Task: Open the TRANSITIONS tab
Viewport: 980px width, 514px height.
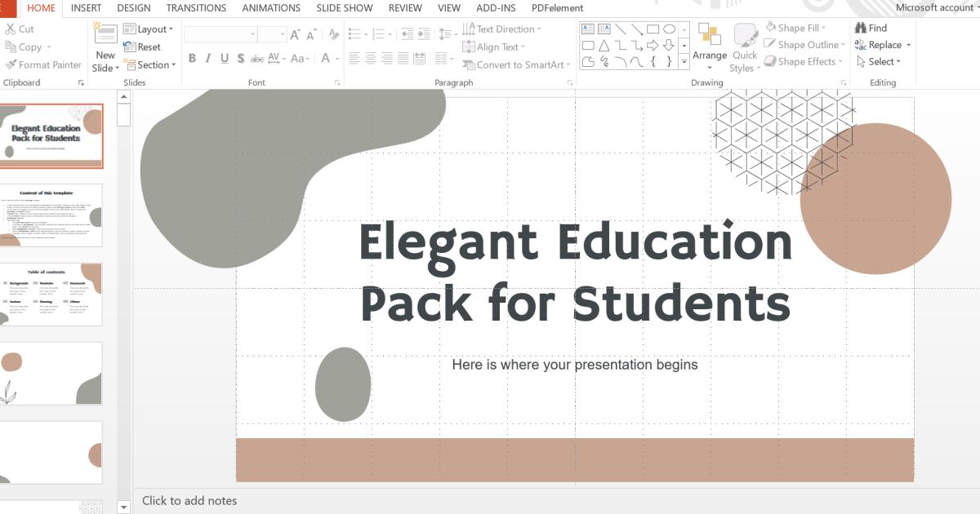Action: tap(196, 8)
